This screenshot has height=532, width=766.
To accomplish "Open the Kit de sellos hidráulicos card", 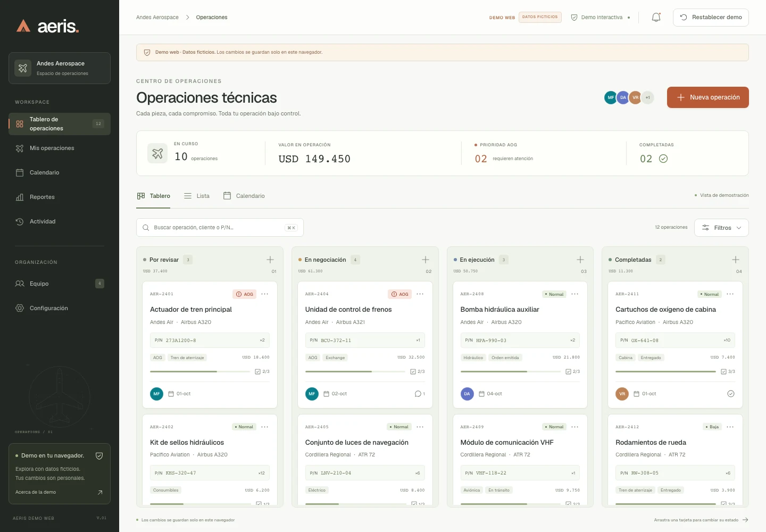I will click(210, 461).
